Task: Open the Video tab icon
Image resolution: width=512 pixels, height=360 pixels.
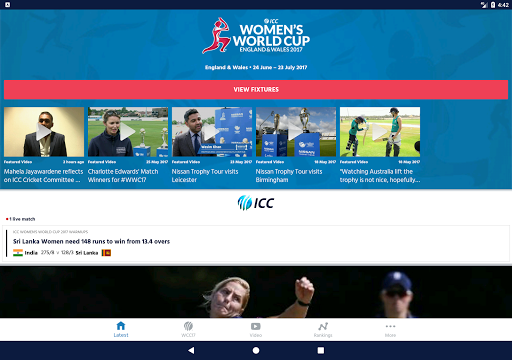Action: (256, 326)
